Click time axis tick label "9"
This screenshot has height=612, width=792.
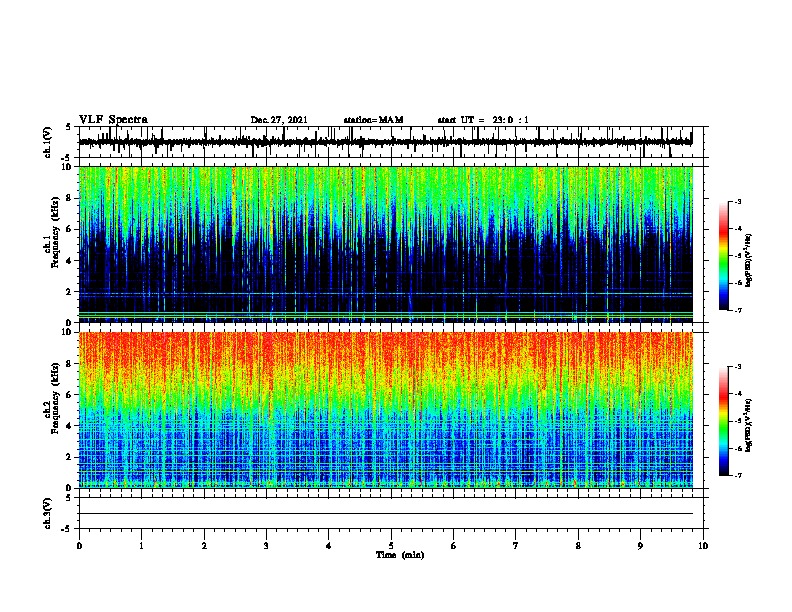click(640, 546)
